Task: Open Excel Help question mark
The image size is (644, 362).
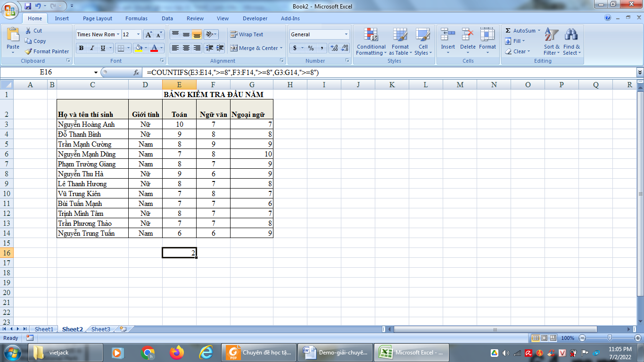Action: pos(608,18)
